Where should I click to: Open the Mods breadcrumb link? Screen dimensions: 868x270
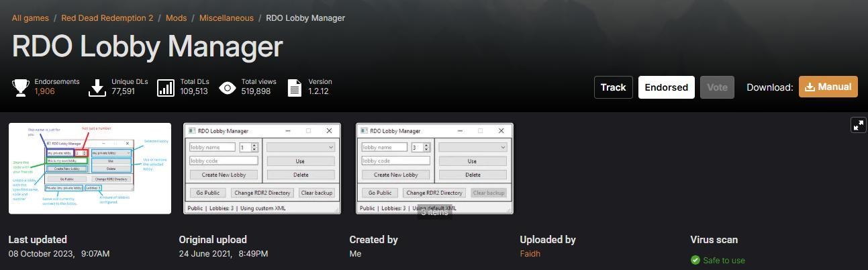pos(177,18)
